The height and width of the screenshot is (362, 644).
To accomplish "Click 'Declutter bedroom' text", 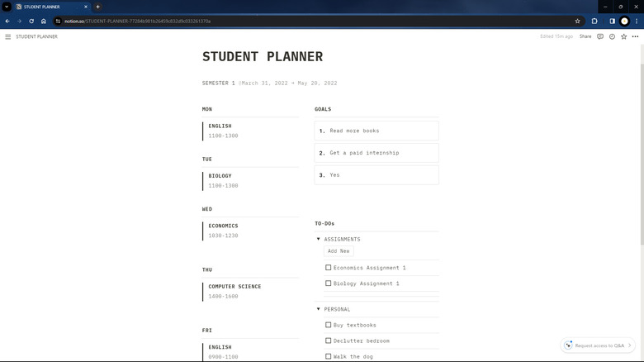I will tap(362, 341).
